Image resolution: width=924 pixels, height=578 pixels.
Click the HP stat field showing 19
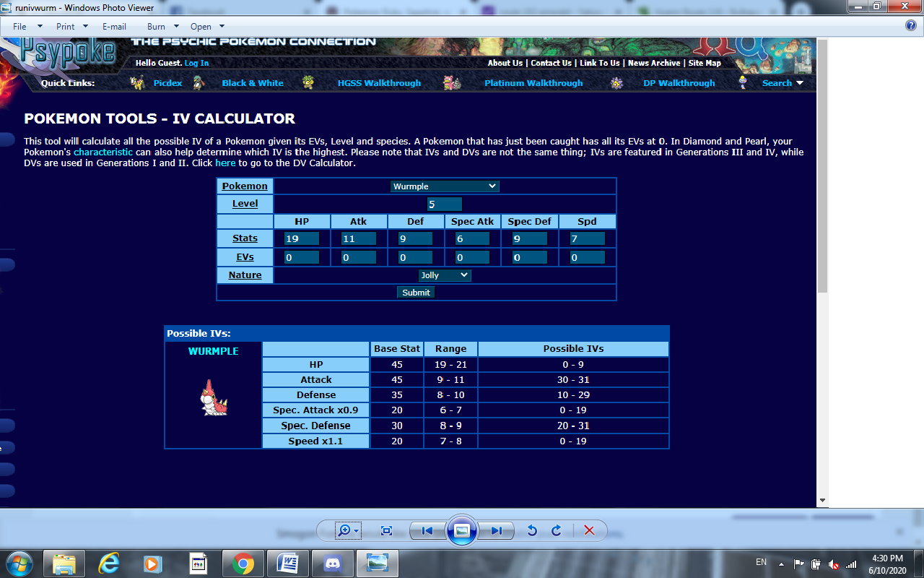[x=302, y=238]
